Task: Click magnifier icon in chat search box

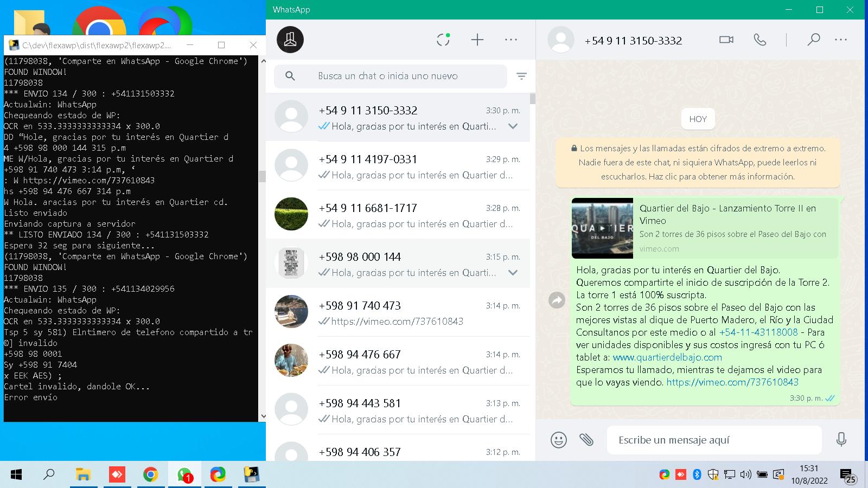Action: (x=290, y=76)
